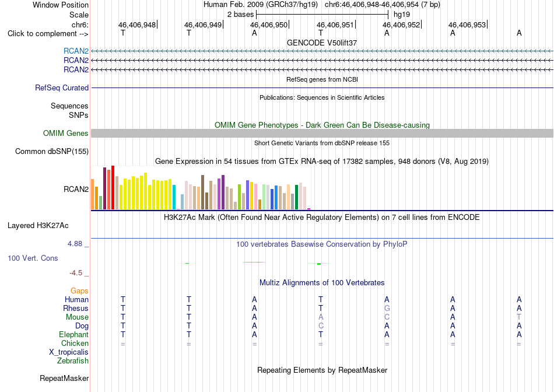This screenshot has height=392, width=554.
Task: Click 'RefSeq genes from NCBI' track title
Action: (x=322, y=79)
